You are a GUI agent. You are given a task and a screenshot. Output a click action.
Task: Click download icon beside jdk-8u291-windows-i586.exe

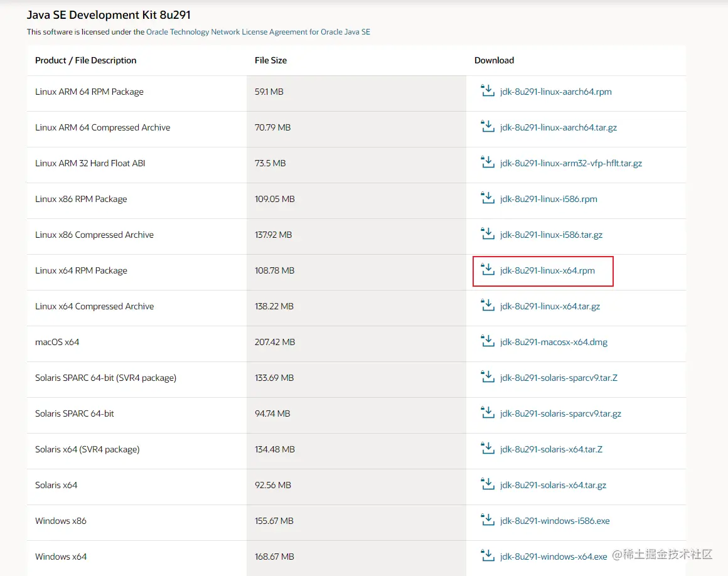[488, 519]
